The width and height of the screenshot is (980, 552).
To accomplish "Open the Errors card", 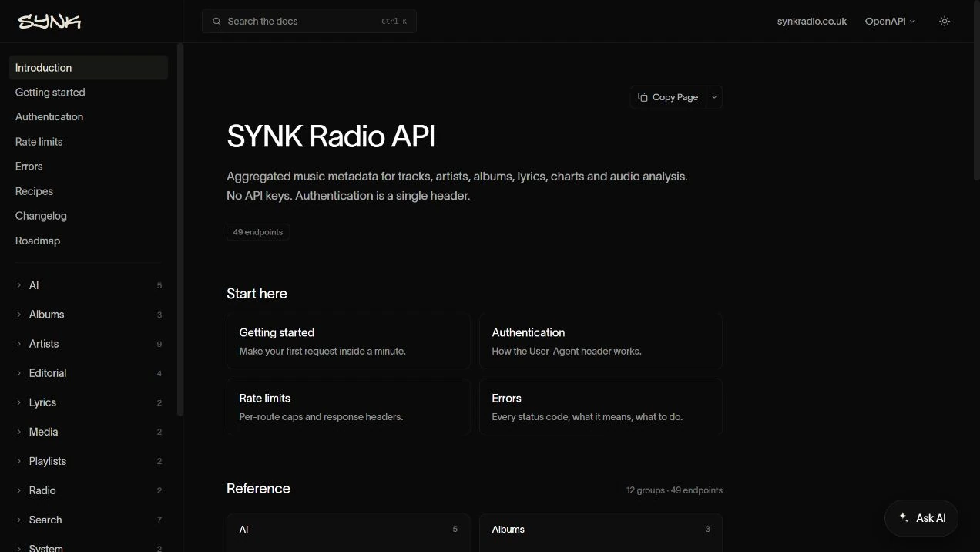I will 601,407.
